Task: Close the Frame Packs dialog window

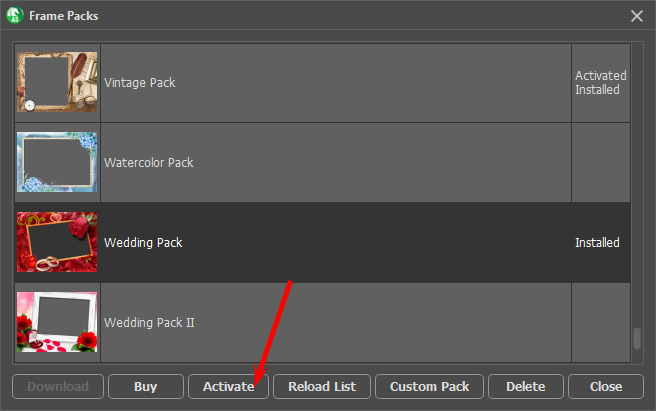Action: tap(637, 16)
